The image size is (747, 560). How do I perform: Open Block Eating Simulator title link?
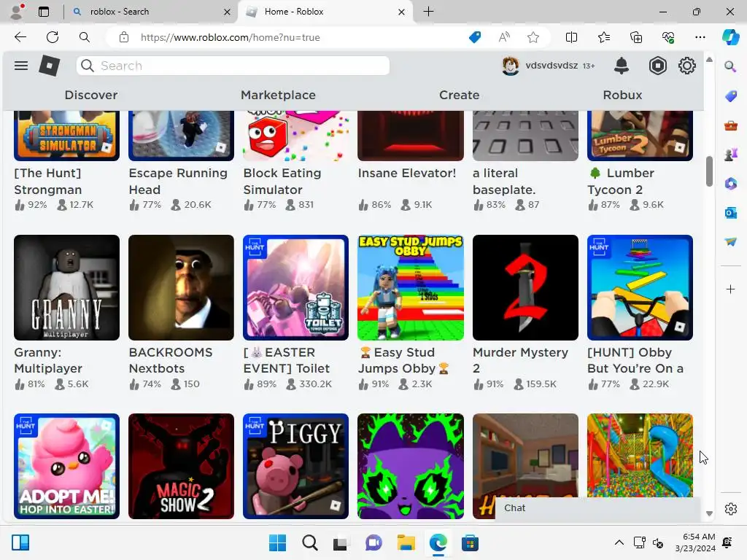(282, 182)
